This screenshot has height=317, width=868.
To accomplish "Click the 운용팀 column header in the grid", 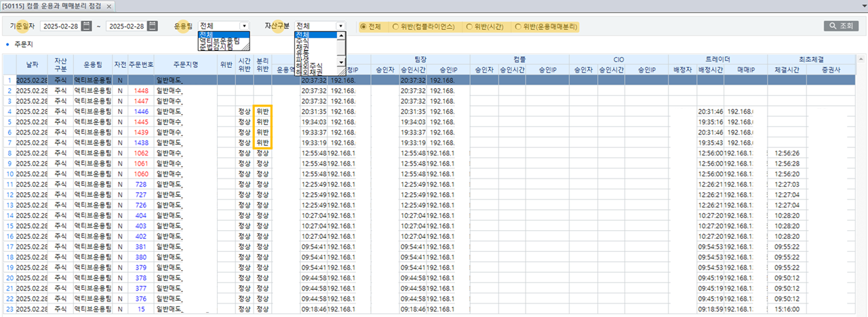I will (92, 64).
